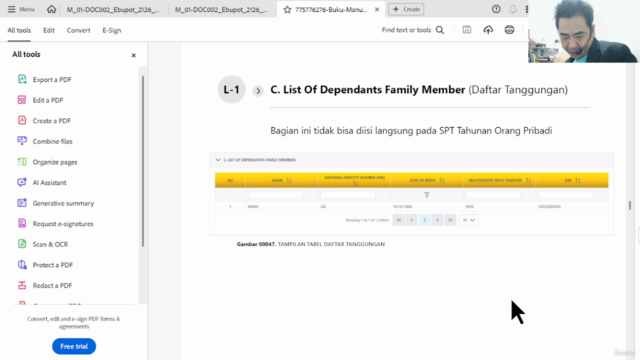Click the Scan & OCR icon
The height and width of the screenshot is (360, 640).
(x=22, y=244)
